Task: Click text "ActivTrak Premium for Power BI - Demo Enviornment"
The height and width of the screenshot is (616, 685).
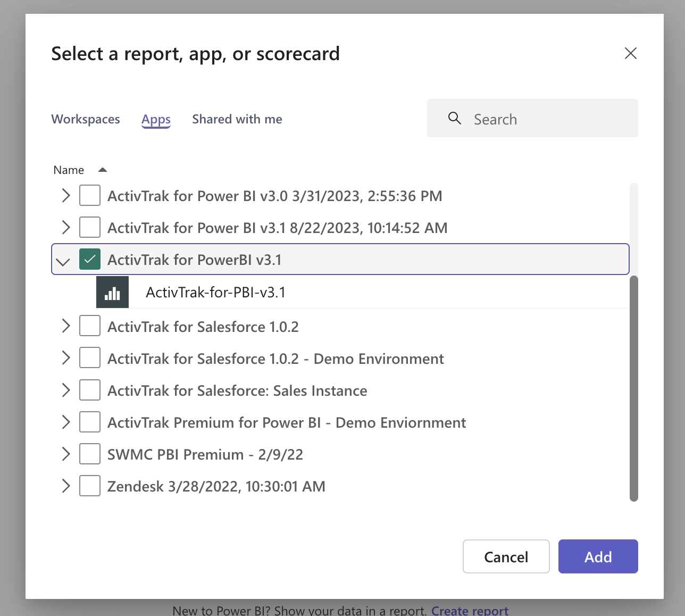Action: [x=287, y=422]
